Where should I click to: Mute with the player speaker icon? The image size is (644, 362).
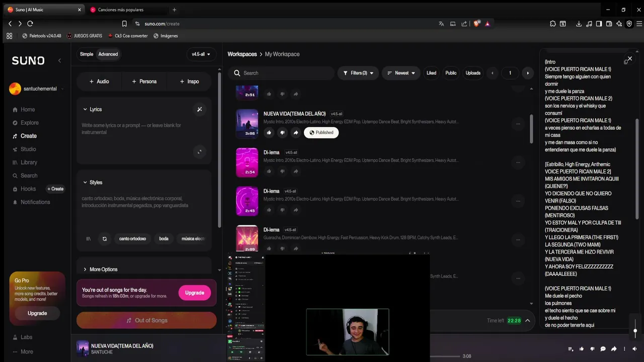(x=635, y=349)
